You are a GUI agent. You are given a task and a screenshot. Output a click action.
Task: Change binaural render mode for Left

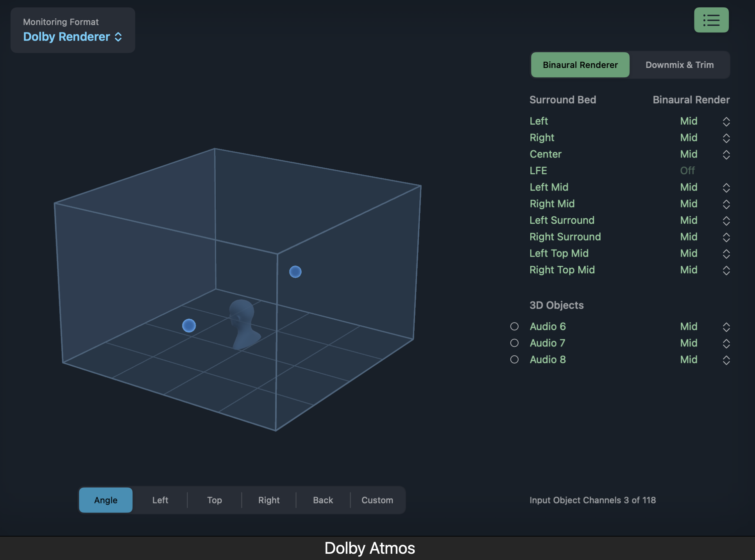coord(726,121)
